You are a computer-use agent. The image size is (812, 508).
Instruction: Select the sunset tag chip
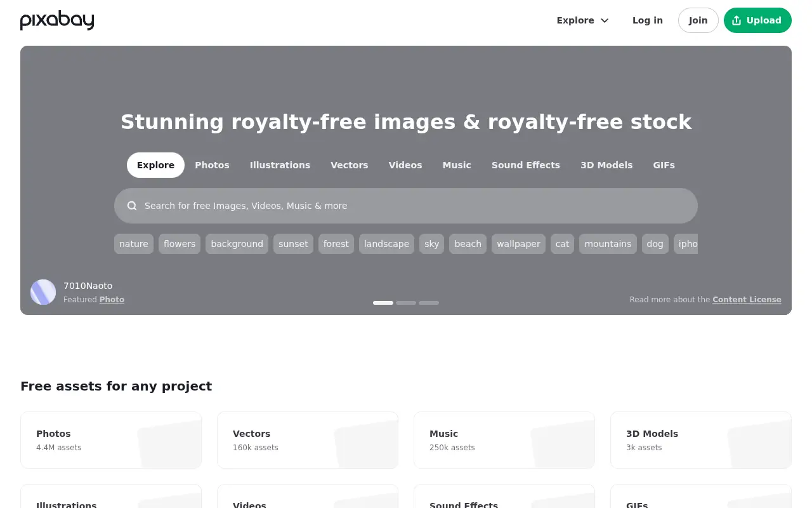pyautogui.click(x=293, y=244)
